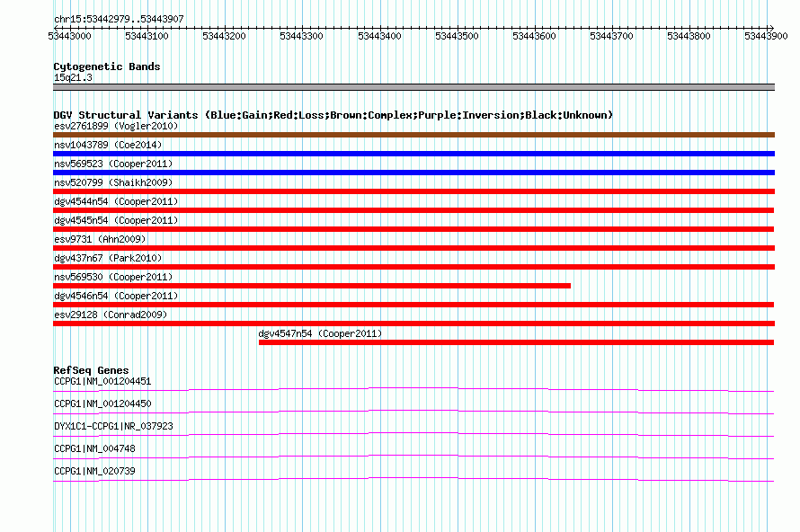Viewport: 800px width, 532px height.
Task: Open gene DYX1C1-CCPG1|NR_037923 label
Action: (114, 427)
